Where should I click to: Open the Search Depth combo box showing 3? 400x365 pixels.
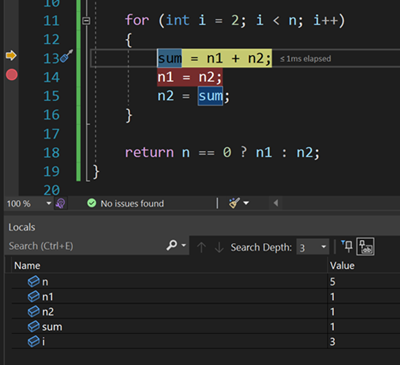(x=313, y=247)
